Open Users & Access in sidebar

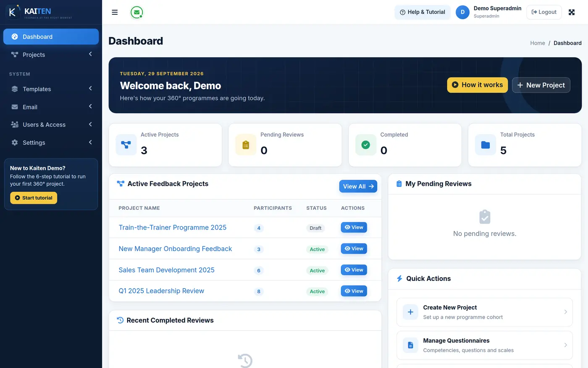pos(51,124)
